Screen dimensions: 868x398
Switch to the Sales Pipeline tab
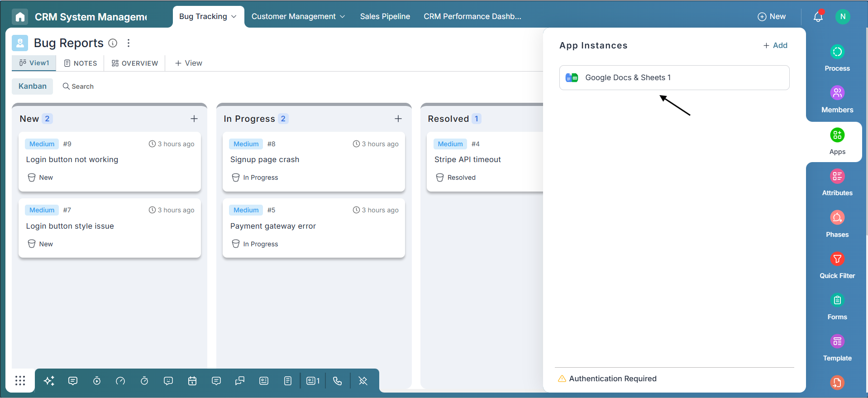coord(385,17)
